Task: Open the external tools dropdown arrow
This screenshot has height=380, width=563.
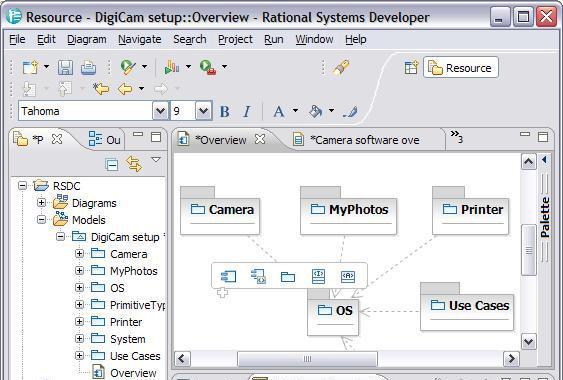Action: coord(224,66)
